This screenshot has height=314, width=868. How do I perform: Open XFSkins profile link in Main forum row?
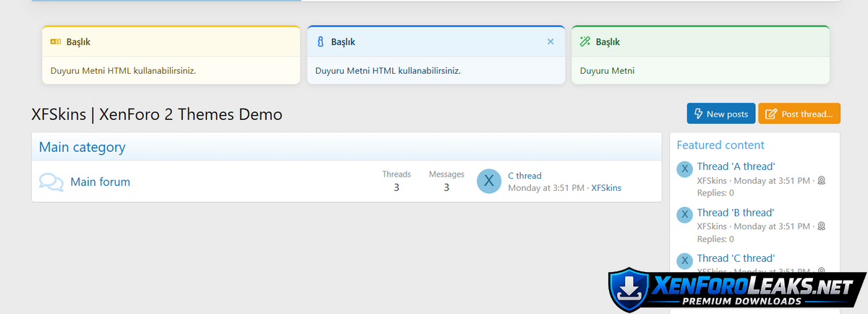click(x=606, y=187)
